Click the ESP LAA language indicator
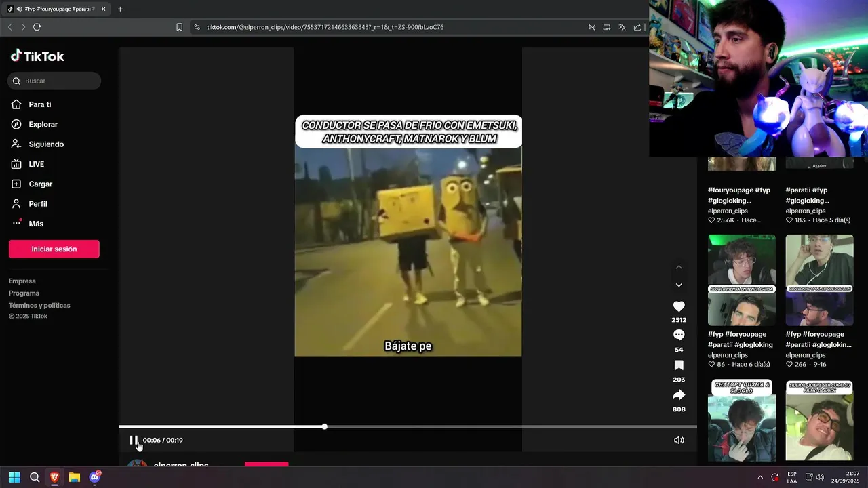 [x=792, y=477]
